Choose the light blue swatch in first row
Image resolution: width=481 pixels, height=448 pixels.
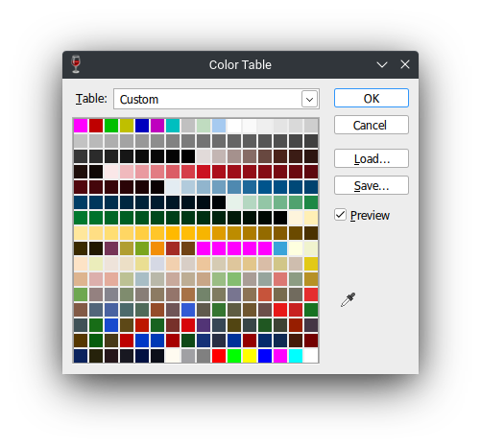tap(219, 126)
